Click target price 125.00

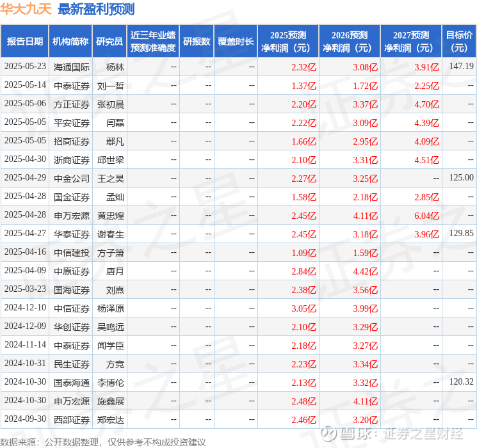461,177
